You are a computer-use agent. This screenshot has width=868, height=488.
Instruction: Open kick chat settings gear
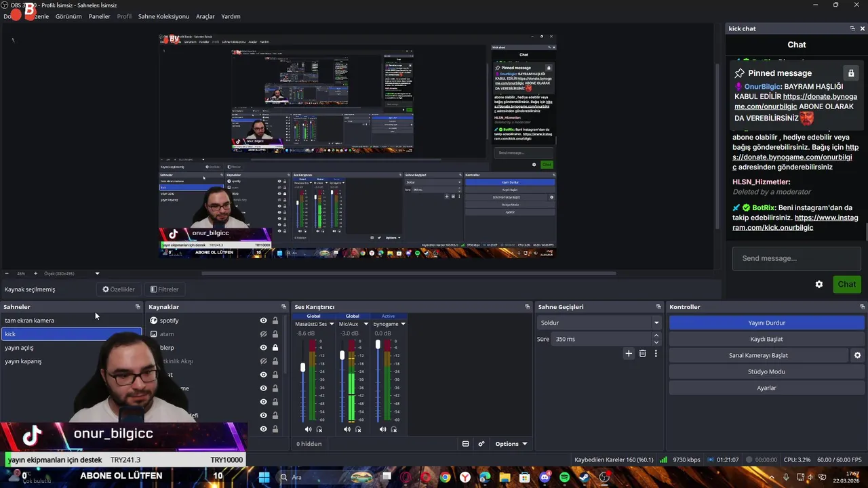[x=819, y=284]
